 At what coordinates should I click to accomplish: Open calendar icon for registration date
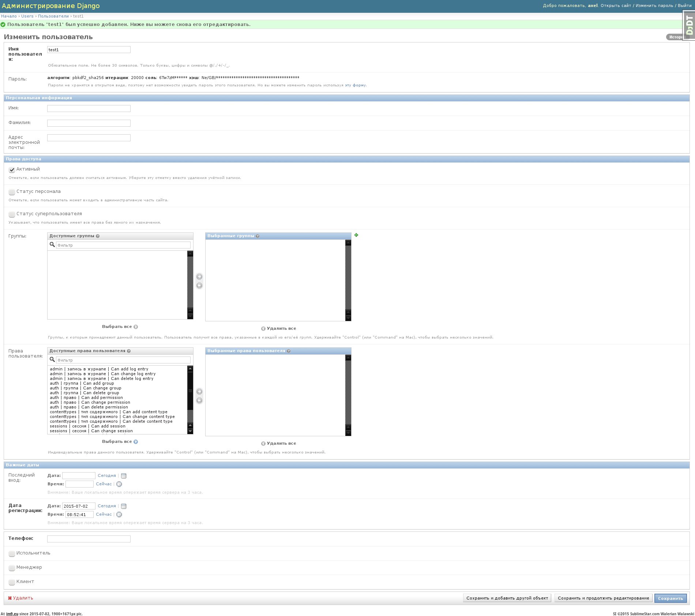coord(124,506)
